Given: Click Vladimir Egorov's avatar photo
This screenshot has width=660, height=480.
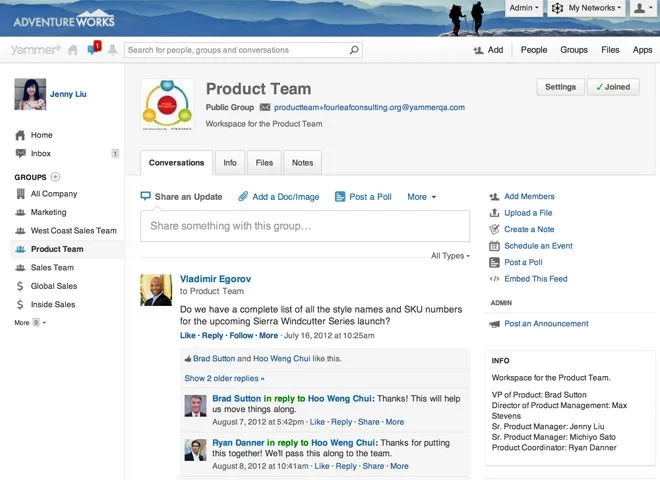Looking at the screenshot, I should 156,290.
